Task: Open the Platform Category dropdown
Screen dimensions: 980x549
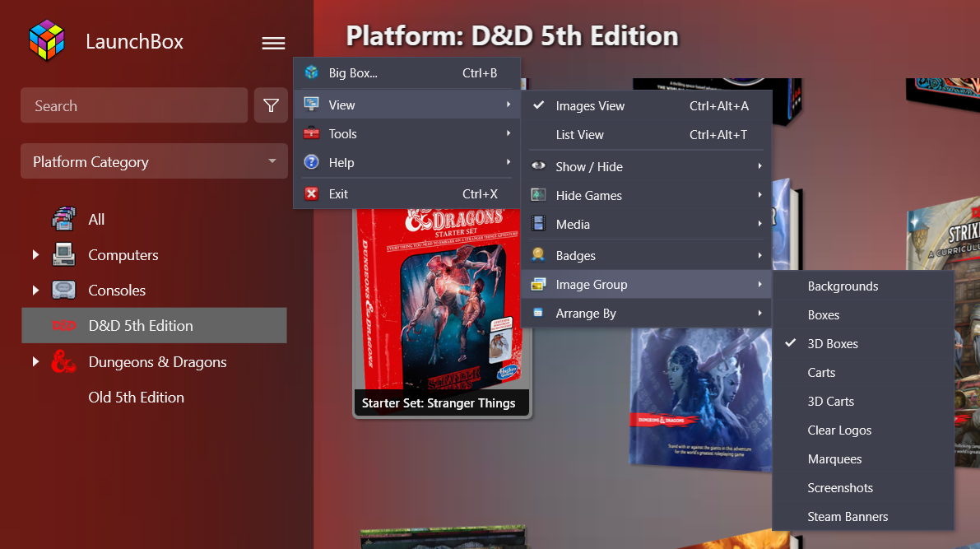Action: pyautogui.click(x=154, y=161)
